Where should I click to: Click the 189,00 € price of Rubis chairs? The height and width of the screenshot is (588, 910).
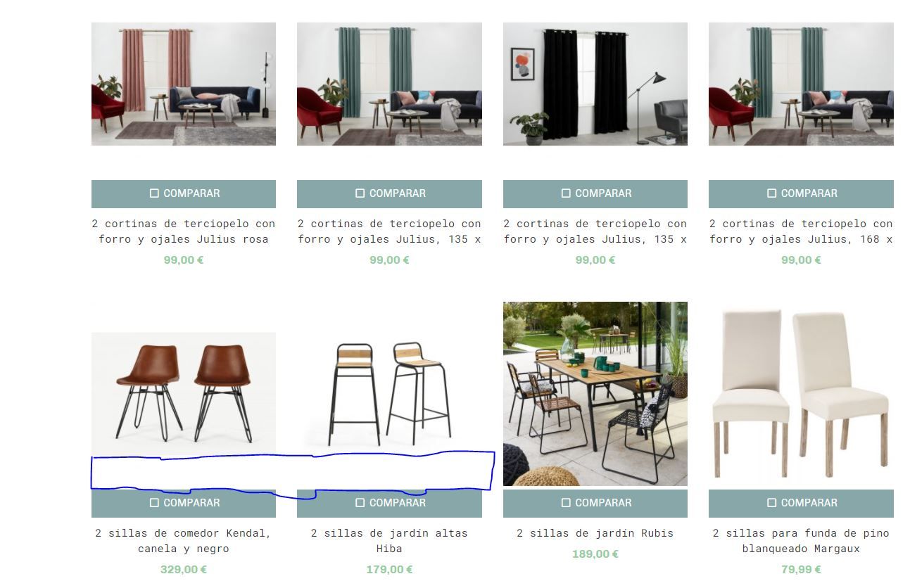[595, 554]
